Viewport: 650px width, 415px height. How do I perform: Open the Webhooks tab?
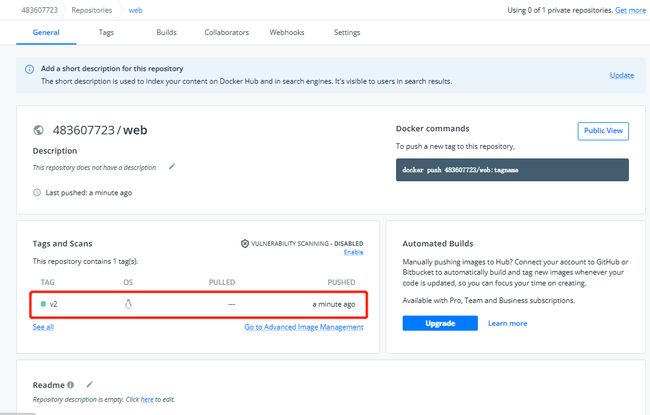point(286,32)
